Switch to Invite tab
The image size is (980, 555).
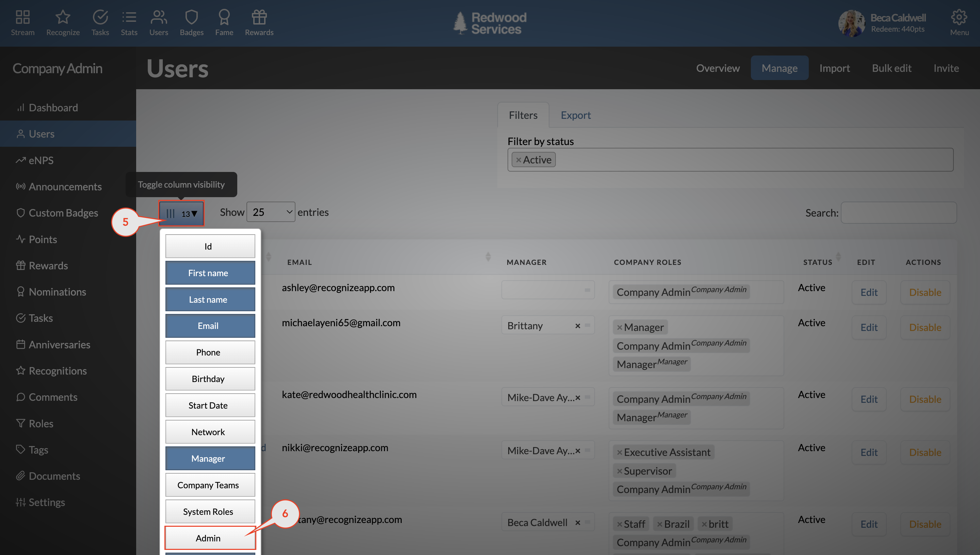pos(946,68)
